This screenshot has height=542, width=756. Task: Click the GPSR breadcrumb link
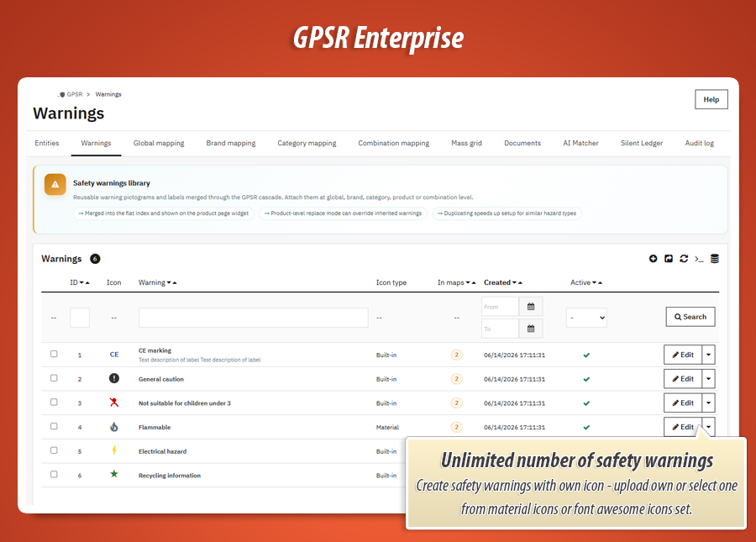click(74, 94)
